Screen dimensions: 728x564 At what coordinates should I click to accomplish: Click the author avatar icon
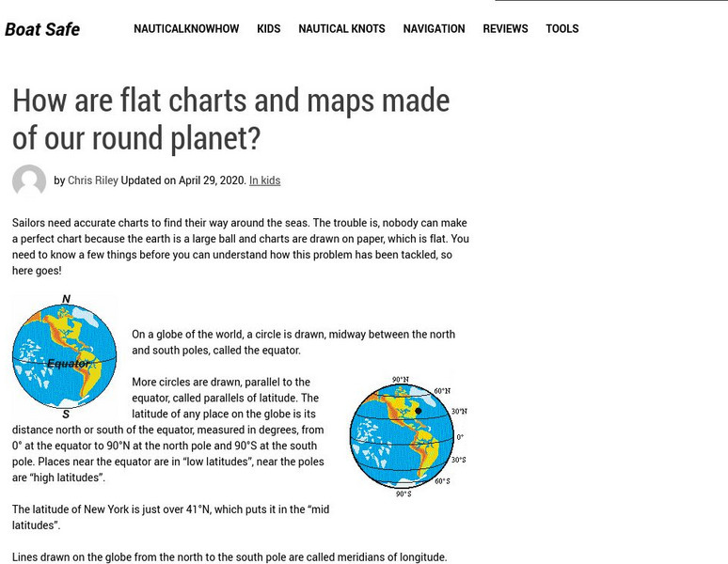pos(29,180)
